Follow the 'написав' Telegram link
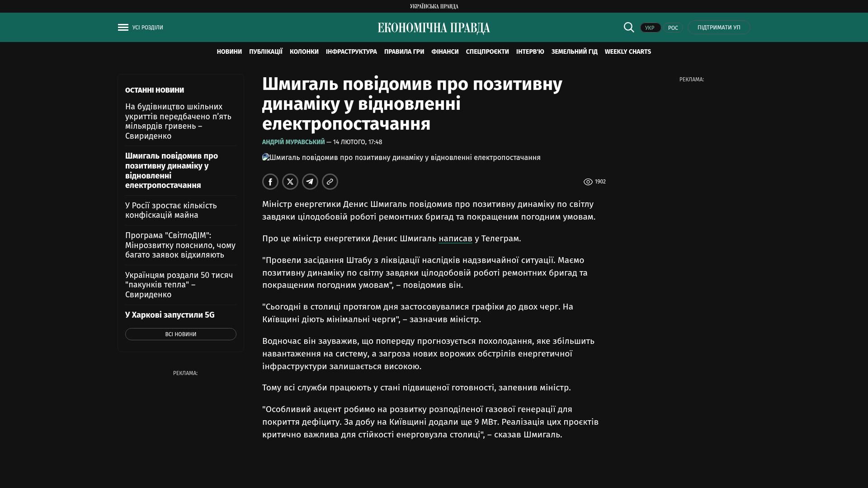Viewport: 868px width, 488px height. tap(455, 239)
